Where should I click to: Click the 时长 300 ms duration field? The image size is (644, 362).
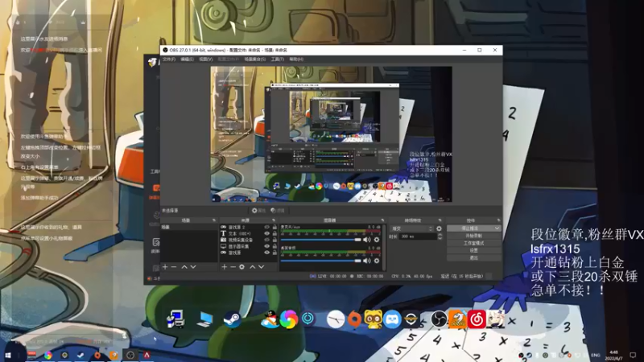point(419,237)
